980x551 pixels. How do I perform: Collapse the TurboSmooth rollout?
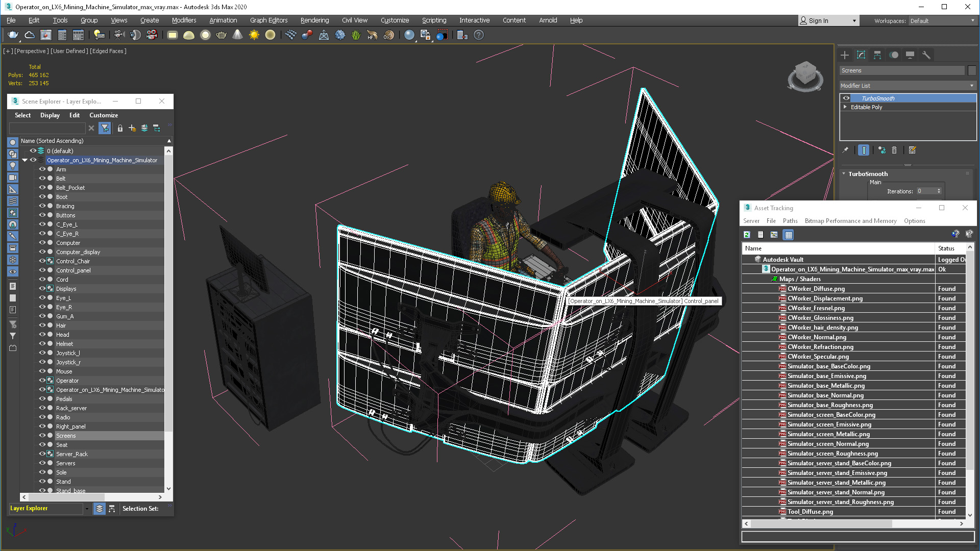[x=844, y=174]
